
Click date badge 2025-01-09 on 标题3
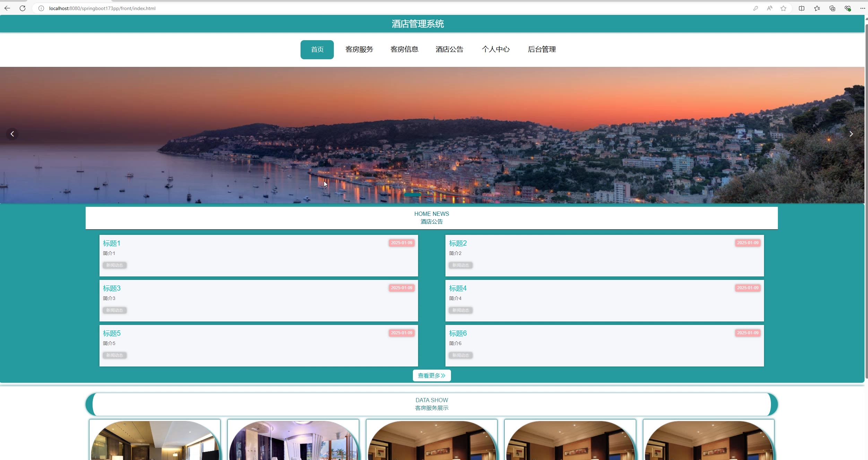402,288
